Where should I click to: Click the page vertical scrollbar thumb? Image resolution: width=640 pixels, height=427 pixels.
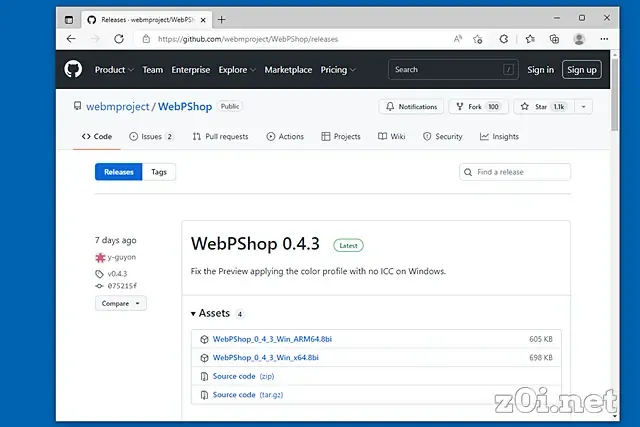[x=615, y=95]
